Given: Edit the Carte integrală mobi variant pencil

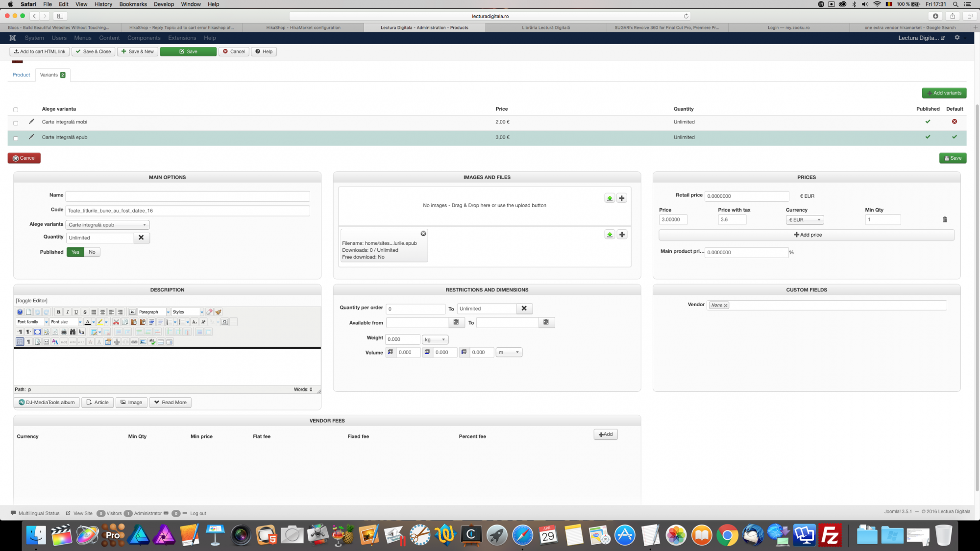Looking at the screenshot, I should click(31, 121).
